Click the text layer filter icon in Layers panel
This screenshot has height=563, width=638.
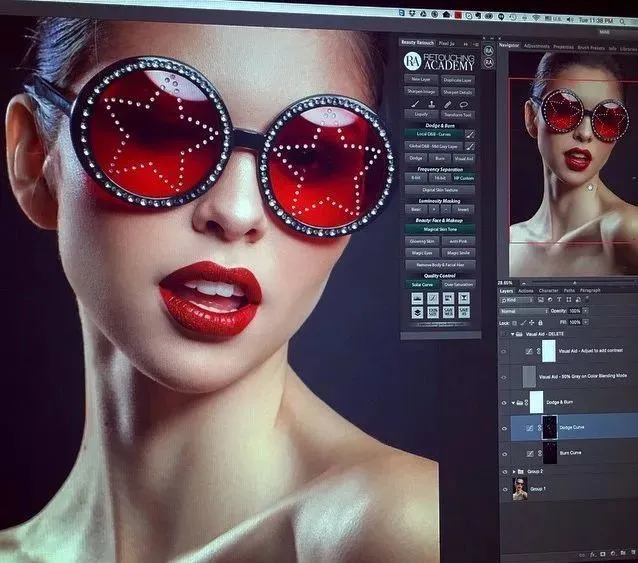click(x=559, y=299)
